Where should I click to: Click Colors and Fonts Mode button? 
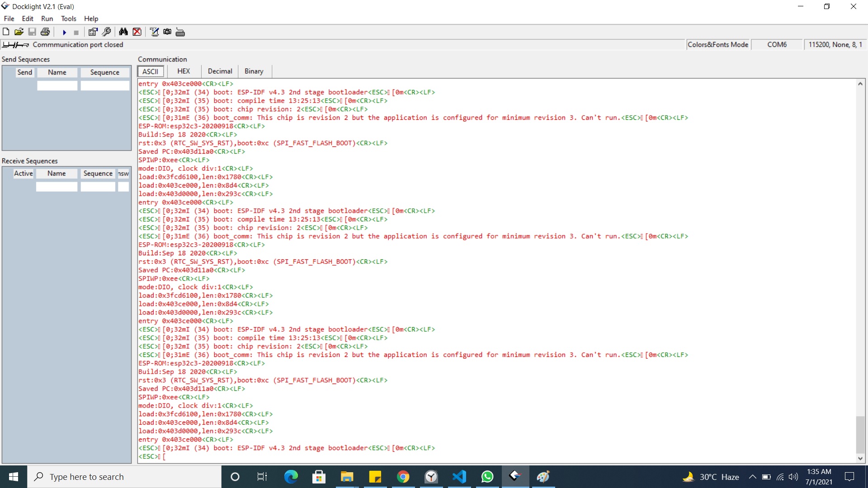[717, 44]
